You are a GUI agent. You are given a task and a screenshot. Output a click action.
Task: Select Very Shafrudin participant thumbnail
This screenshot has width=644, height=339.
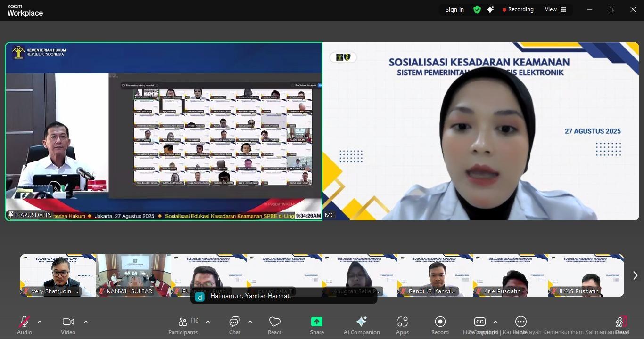coord(58,275)
